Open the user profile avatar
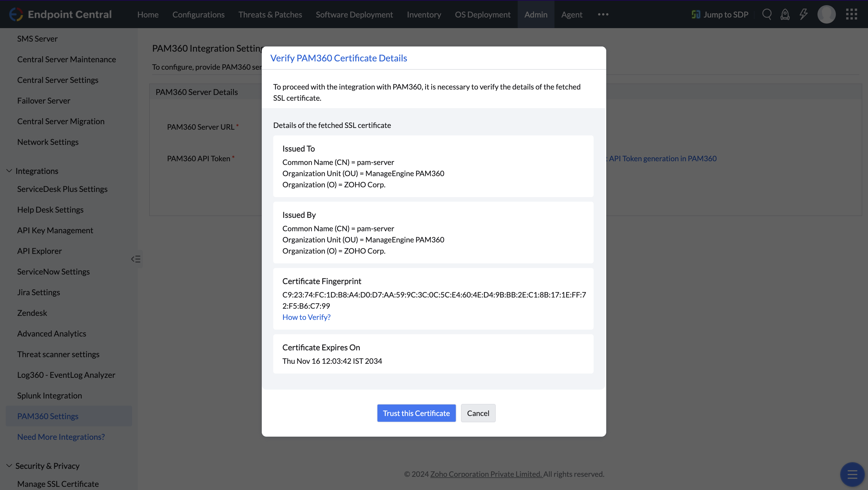The image size is (868, 490). (826, 14)
